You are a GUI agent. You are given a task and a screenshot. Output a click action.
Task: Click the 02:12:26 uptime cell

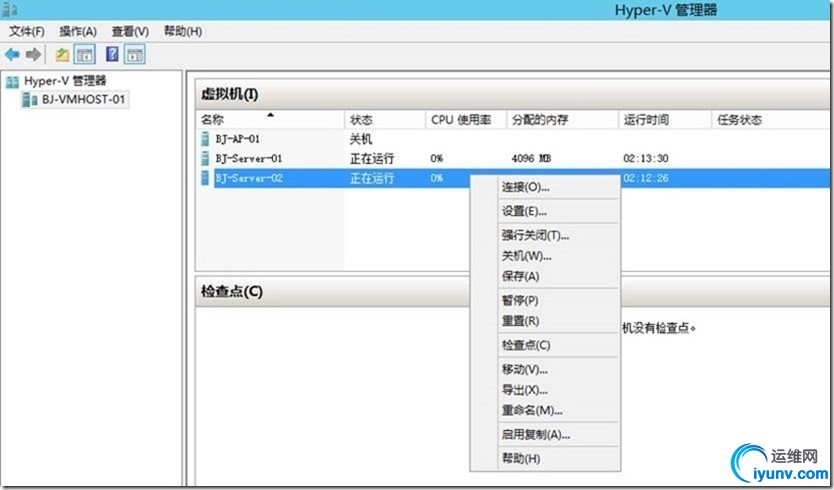[646, 178]
